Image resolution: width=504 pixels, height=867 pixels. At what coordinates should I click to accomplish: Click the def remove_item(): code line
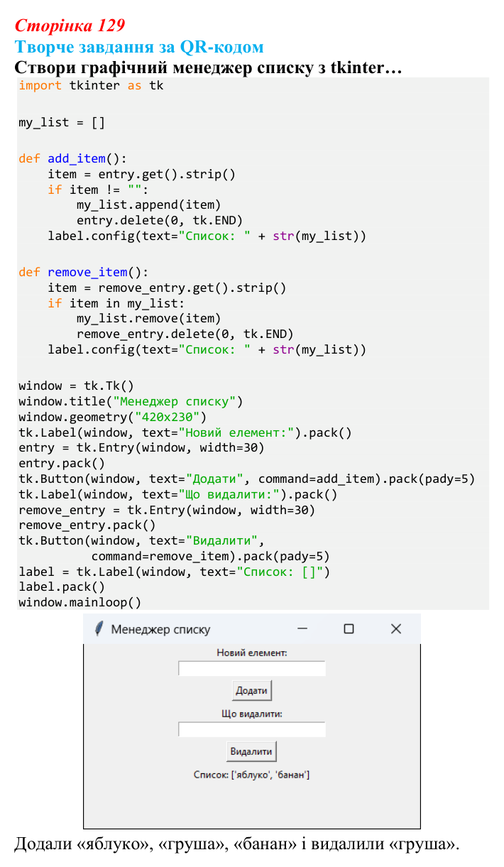(84, 272)
